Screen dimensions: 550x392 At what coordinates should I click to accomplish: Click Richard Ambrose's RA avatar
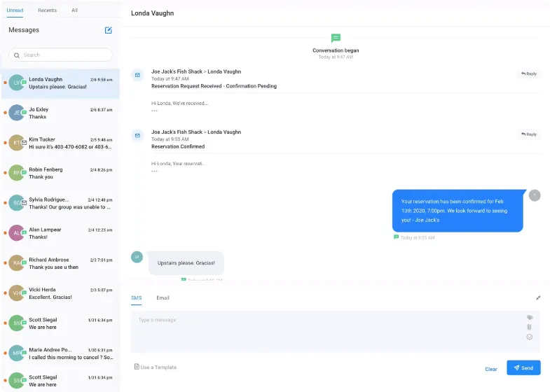tap(17, 263)
